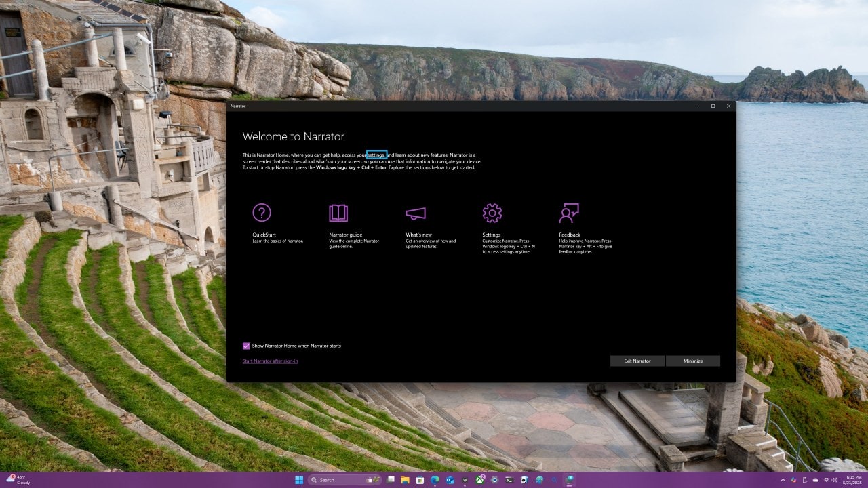Launch Microsoft Edge from the taskbar
The image size is (868, 488).
(434, 479)
